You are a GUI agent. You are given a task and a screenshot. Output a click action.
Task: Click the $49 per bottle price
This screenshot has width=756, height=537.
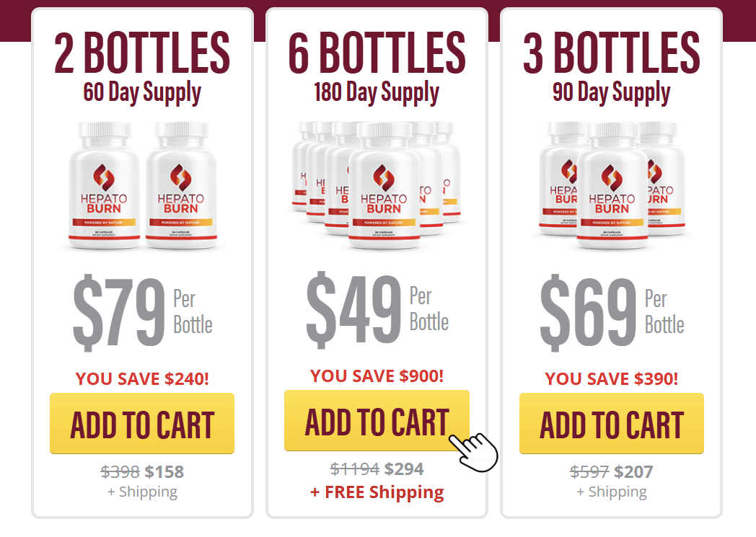377,310
